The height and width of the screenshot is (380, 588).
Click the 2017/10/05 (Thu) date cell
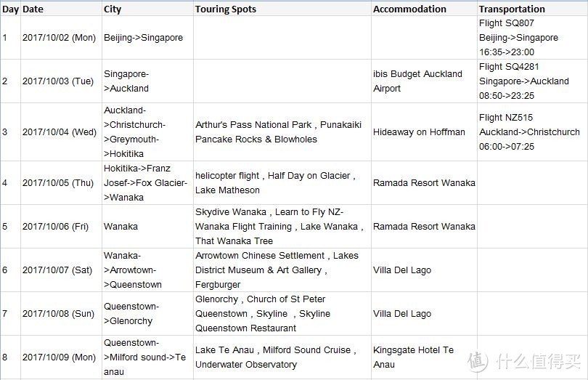(x=61, y=183)
